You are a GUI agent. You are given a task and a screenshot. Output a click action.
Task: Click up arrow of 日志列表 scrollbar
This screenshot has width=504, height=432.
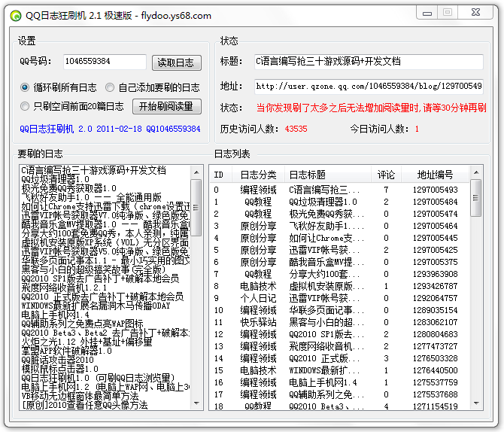point(476,172)
